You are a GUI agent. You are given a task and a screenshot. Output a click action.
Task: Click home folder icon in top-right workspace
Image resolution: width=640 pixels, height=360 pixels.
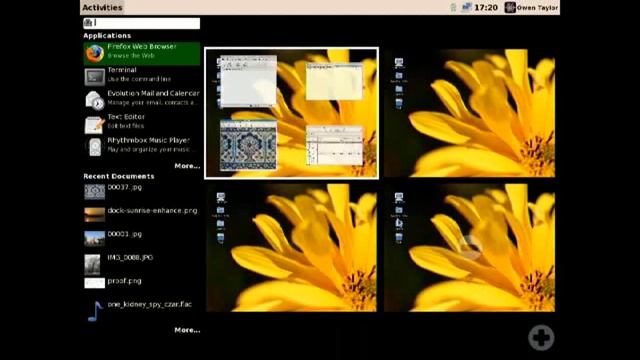(x=399, y=76)
